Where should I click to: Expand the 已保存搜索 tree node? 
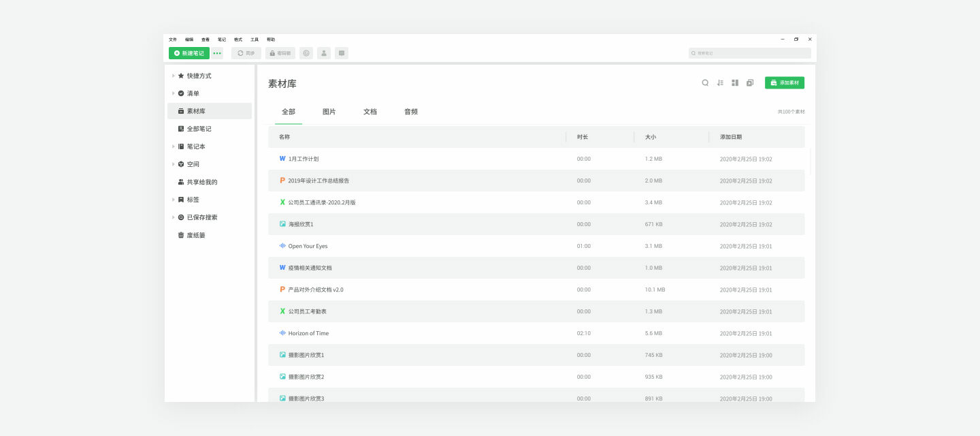pyautogui.click(x=174, y=217)
